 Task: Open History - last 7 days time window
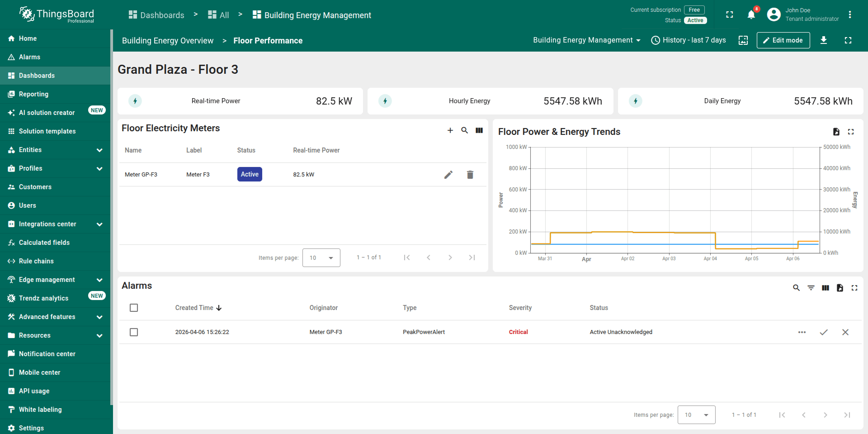[x=688, y=40]
